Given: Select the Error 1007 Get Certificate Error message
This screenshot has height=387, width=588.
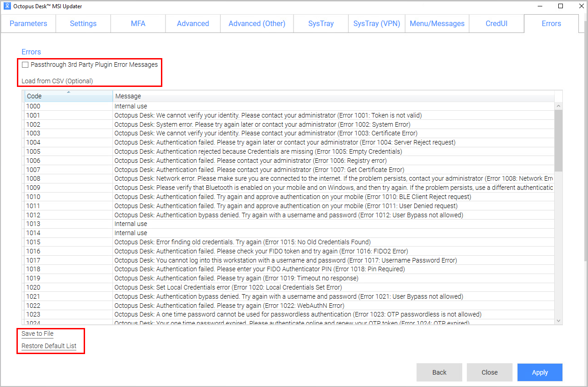Looking at the screenshot, I should point(334,170).
